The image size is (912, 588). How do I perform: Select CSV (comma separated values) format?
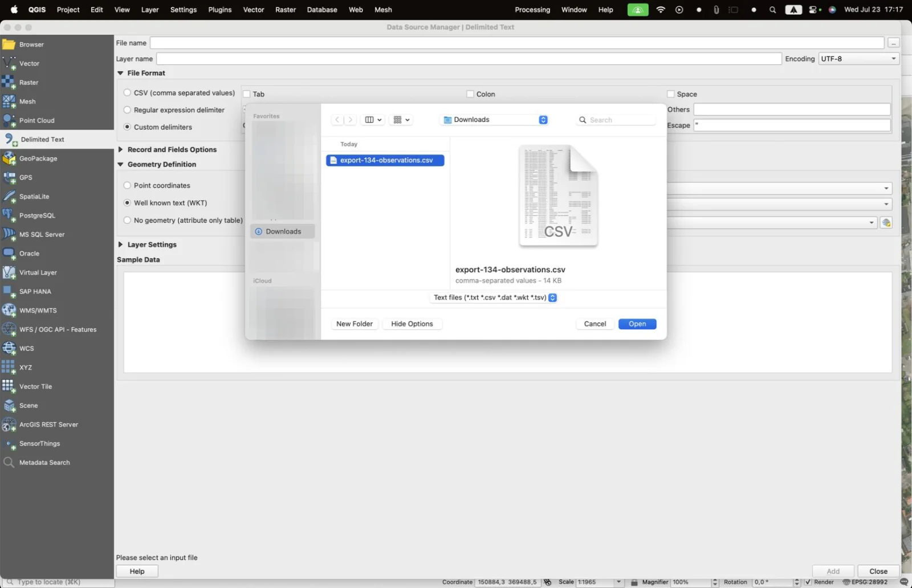point(179,93)
